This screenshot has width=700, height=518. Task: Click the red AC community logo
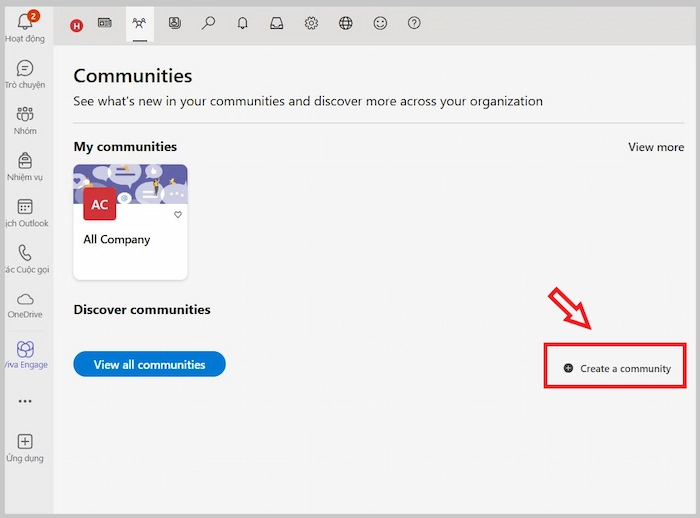pos(100,204)
